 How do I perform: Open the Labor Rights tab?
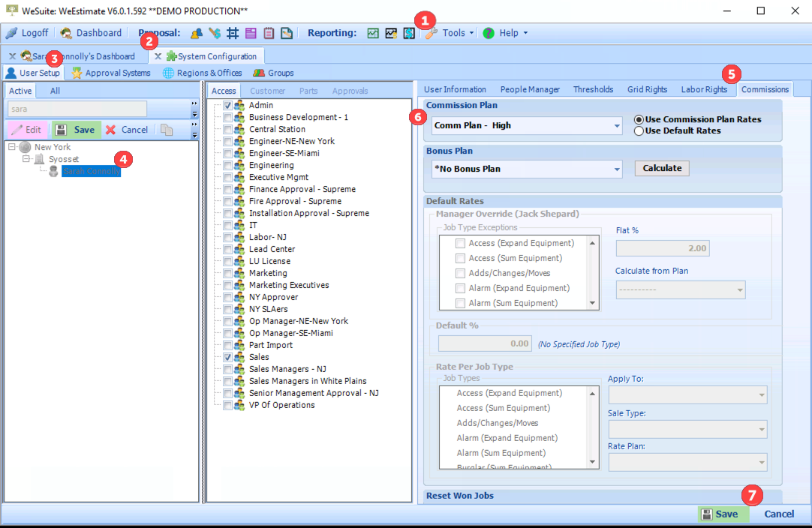point(704,89)
